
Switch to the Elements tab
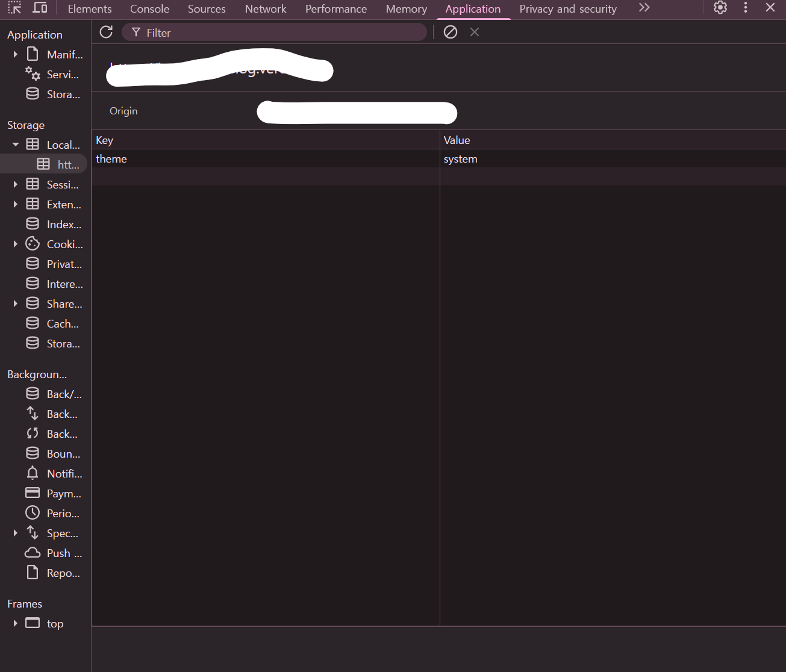click(90, 9)
